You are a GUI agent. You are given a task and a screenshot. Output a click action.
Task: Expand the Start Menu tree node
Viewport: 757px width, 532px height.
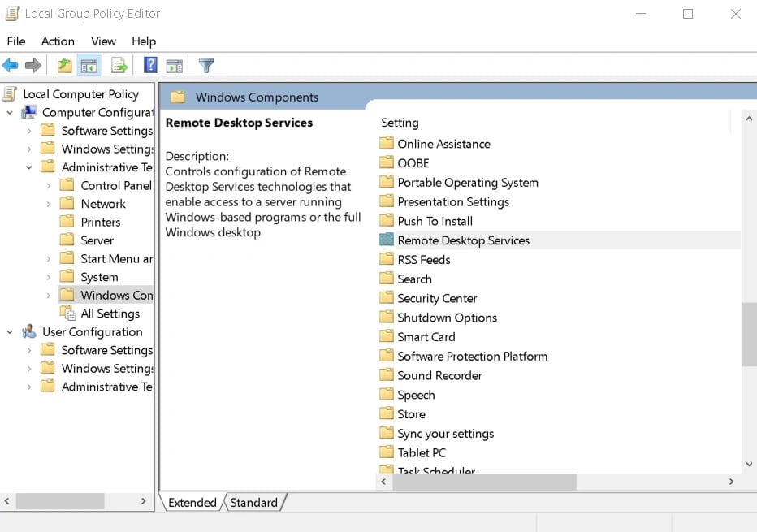(48, 259)
